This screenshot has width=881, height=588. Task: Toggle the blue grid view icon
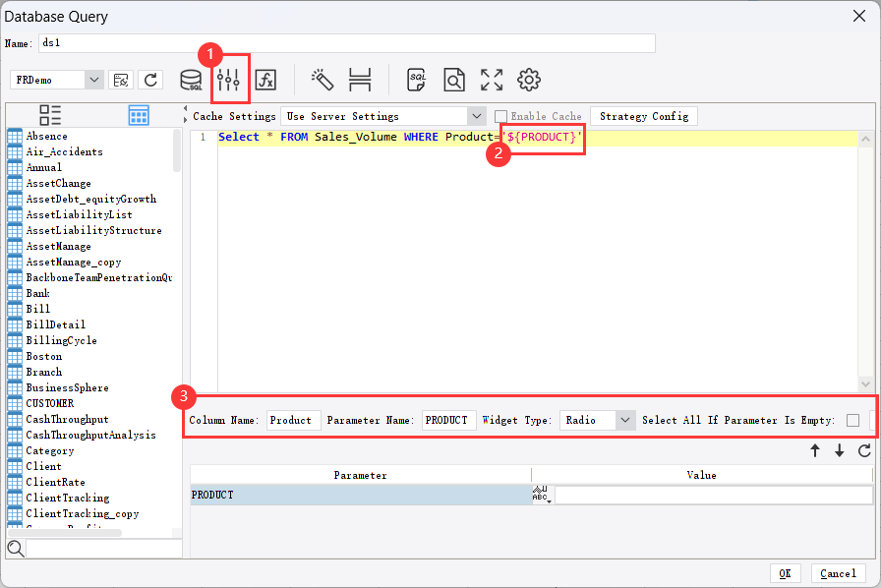[x=139, y=115]
